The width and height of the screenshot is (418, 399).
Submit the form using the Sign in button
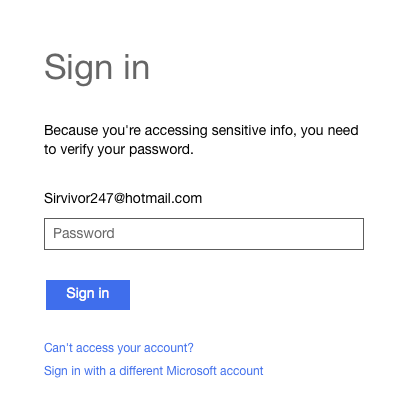coord(88,295)
